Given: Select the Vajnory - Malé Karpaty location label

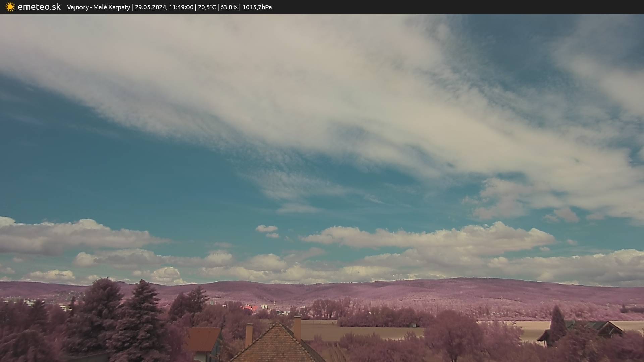Looking at the screenshot, I should 98,7.
